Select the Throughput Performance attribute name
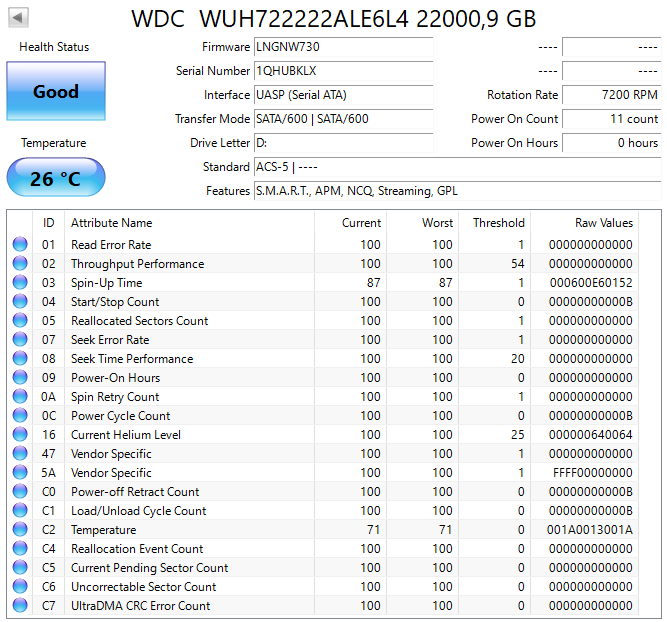 [137, 264]
